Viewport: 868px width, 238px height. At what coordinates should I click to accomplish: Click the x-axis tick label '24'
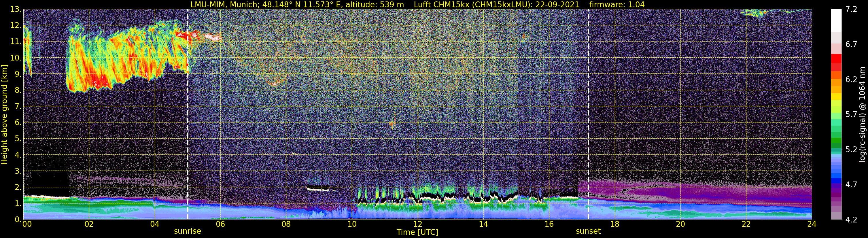(812, 224)
